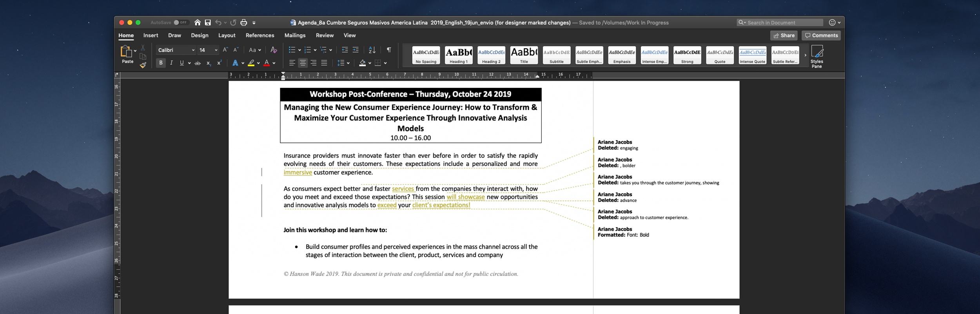Align text to the left

(292, 63)
